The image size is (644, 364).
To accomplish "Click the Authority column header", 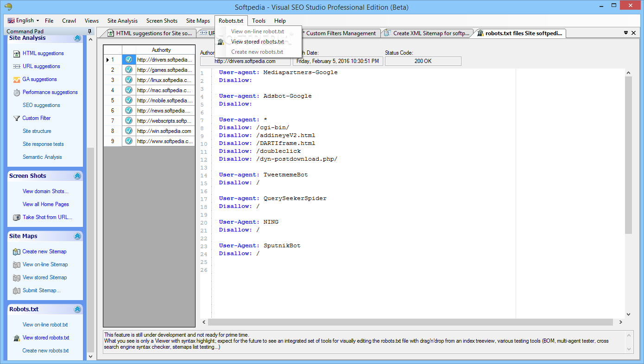I will pos(161,50).
